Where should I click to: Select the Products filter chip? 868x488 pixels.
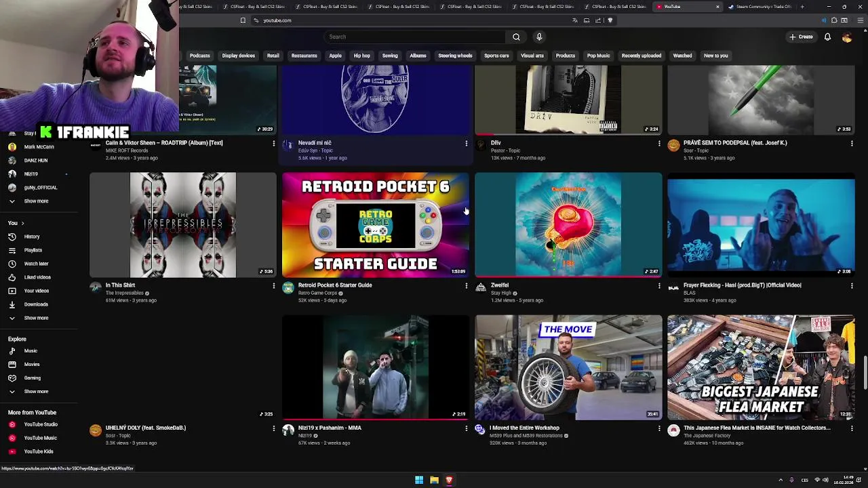(x=565, y=56)
